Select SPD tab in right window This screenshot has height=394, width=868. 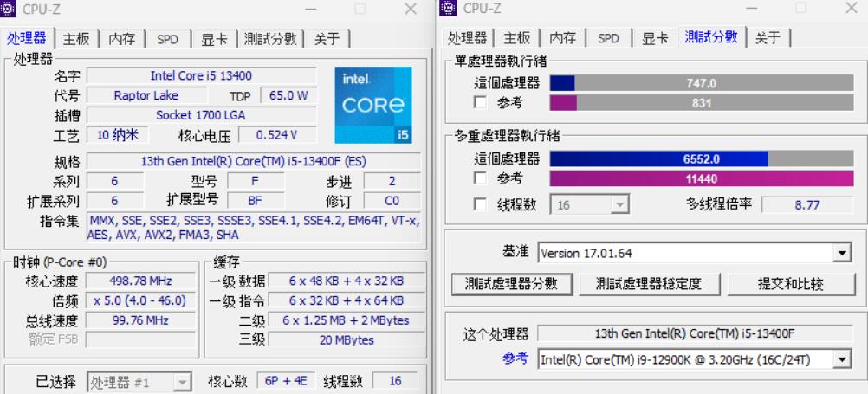click(608, 38)
